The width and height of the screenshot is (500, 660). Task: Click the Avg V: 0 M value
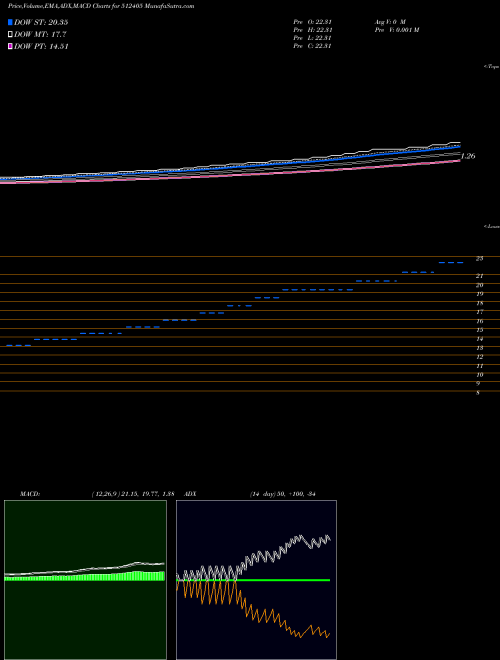(390, 21)
